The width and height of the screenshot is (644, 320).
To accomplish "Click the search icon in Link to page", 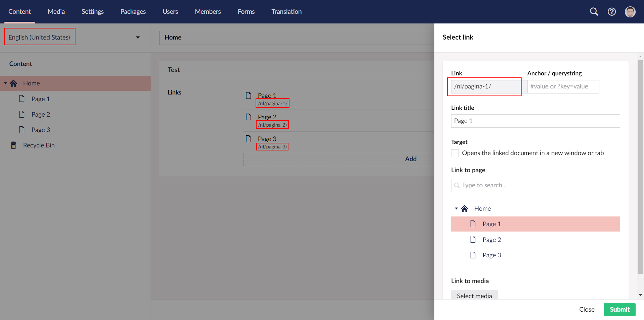I will 457,185.
